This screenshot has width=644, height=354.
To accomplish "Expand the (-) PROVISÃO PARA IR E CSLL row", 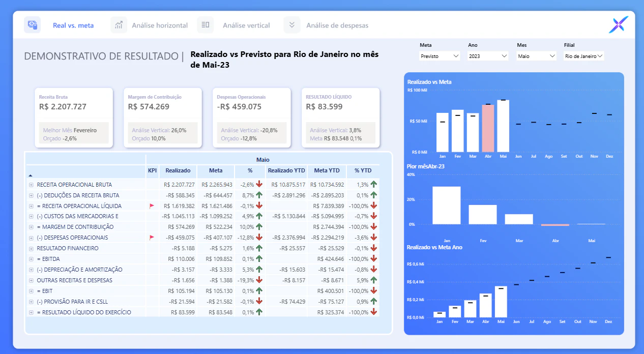I will point(31,302).
